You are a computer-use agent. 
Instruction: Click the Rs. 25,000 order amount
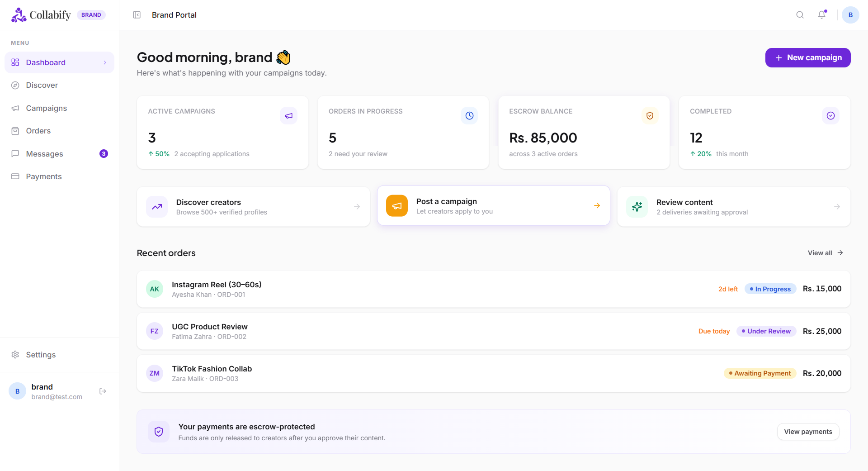tap(822, 331)
